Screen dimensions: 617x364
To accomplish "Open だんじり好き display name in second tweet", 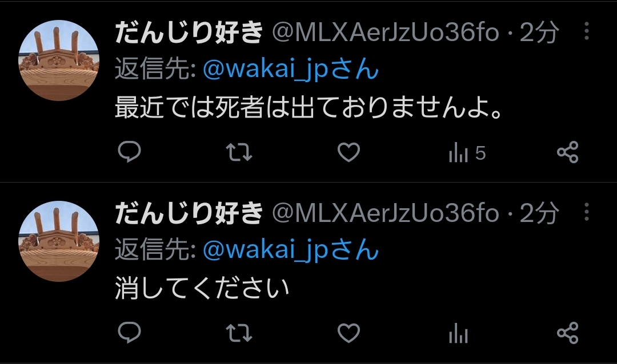I will coord(189,213).
